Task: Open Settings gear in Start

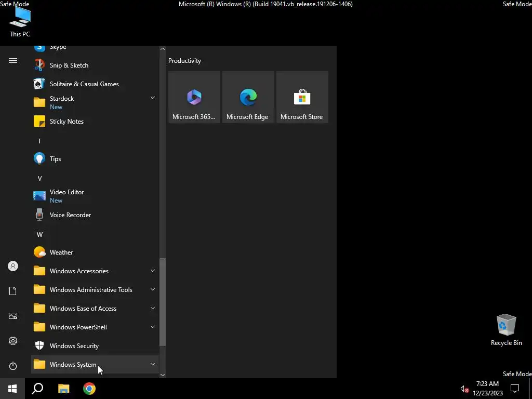Action: tap(13, 341)
